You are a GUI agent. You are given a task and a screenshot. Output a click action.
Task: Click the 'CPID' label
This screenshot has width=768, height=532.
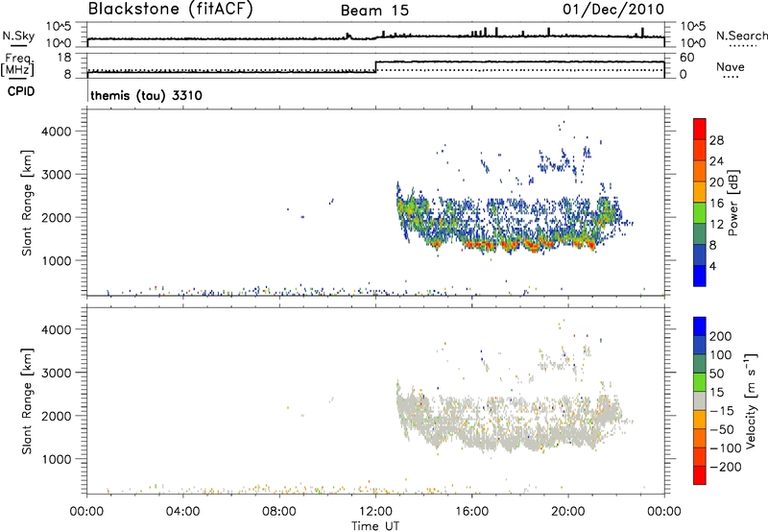point(21,91)
